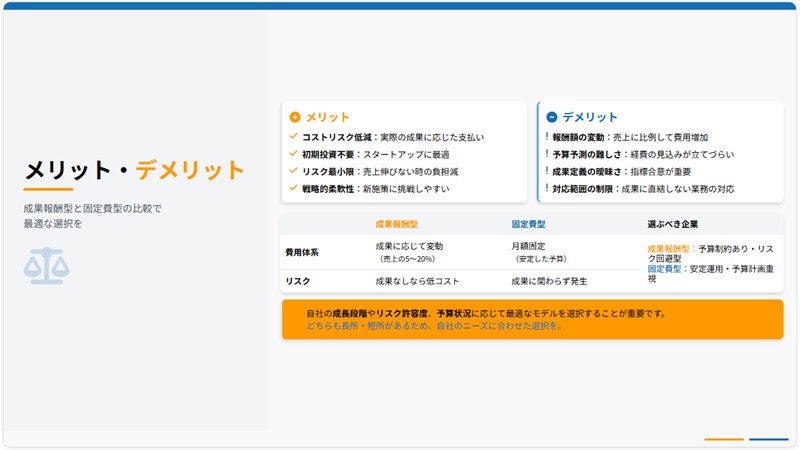Viewport: 800px width, 450px height.
Task: Click the exclamation mark beside 成果定義の曖昧さ
Action: pyautogui.click(x=547, y=171)
